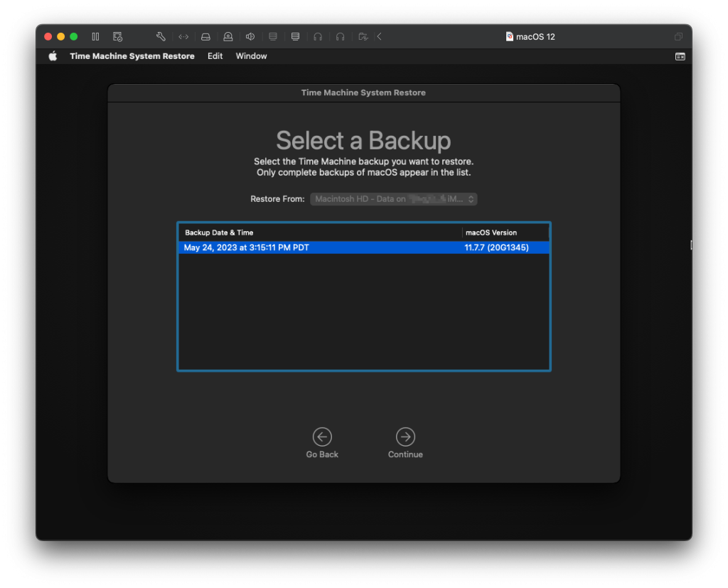728x588 pixels.
Task: Open the Apple menu in the guest
Action: [x=53, y=56]
